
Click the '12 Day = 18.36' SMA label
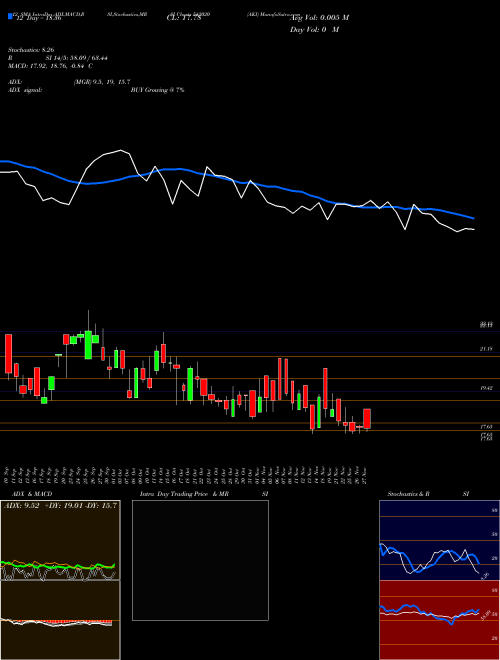(37, 18)
